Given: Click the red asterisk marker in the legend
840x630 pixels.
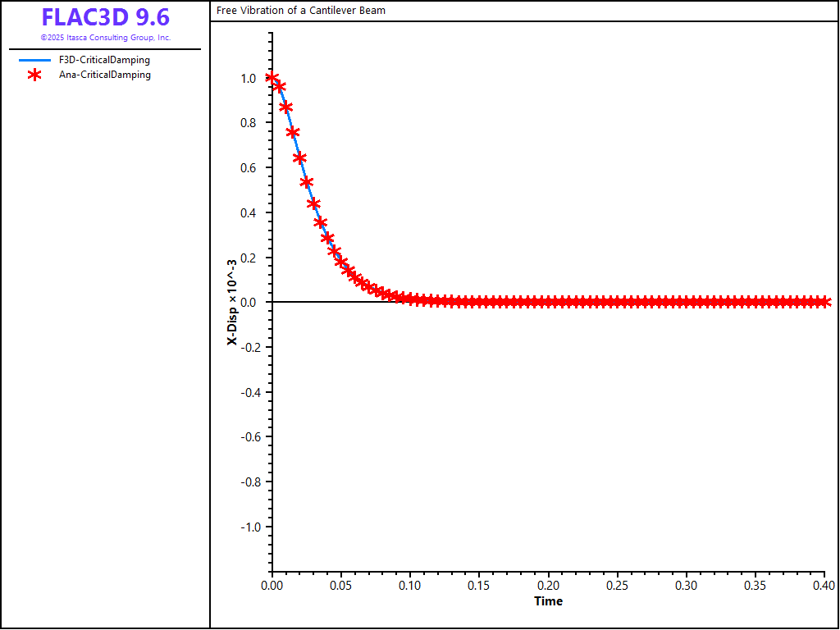Looking at the screenshot, I should (x=34, y=75).
